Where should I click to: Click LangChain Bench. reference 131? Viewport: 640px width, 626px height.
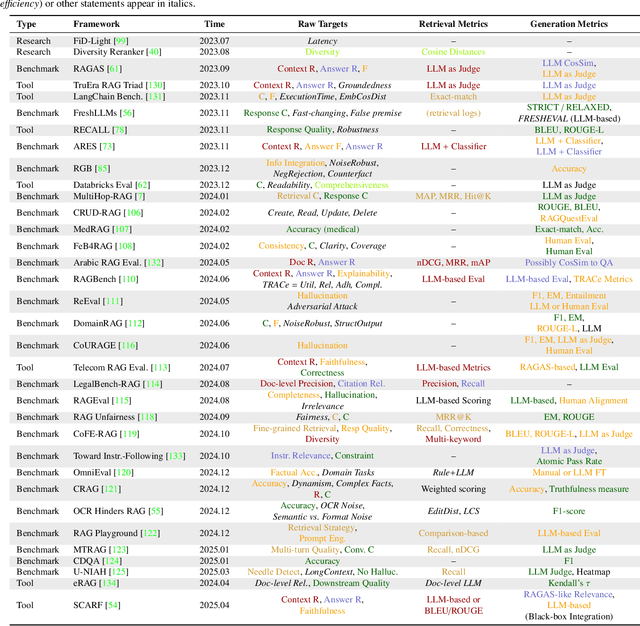tap(155, 97)
